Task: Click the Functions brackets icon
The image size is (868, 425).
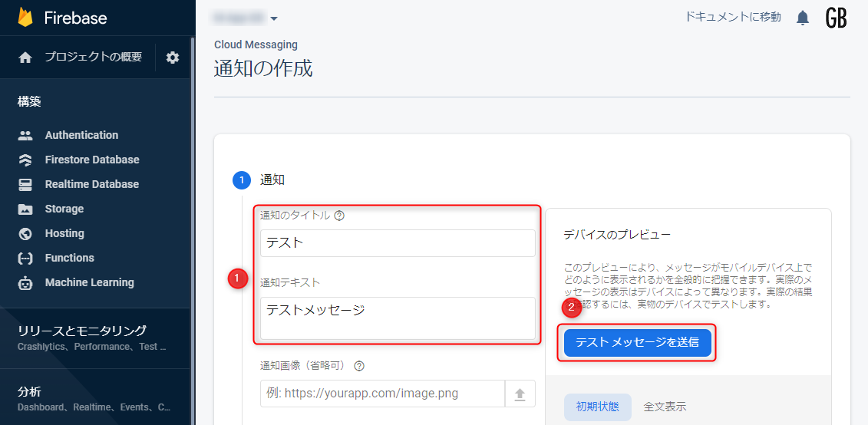Action: pyautogui.click(x=25, y=258)
